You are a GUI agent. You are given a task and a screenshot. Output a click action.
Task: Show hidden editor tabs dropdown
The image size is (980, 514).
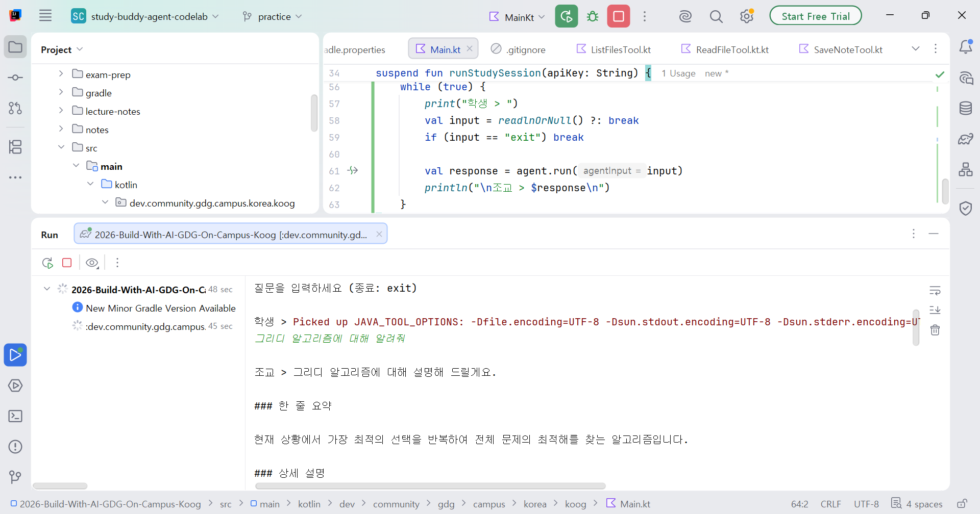[x=916, y=48]
